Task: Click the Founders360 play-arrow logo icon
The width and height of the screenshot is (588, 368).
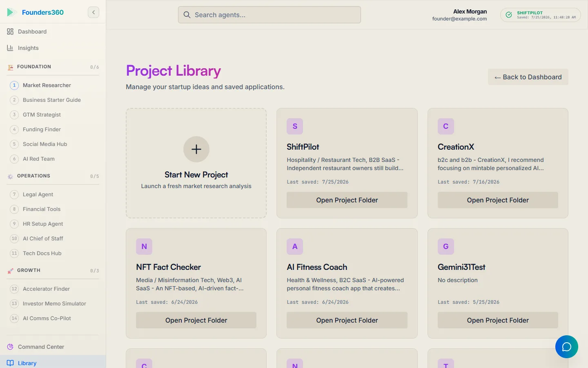Action: [11, 12]
